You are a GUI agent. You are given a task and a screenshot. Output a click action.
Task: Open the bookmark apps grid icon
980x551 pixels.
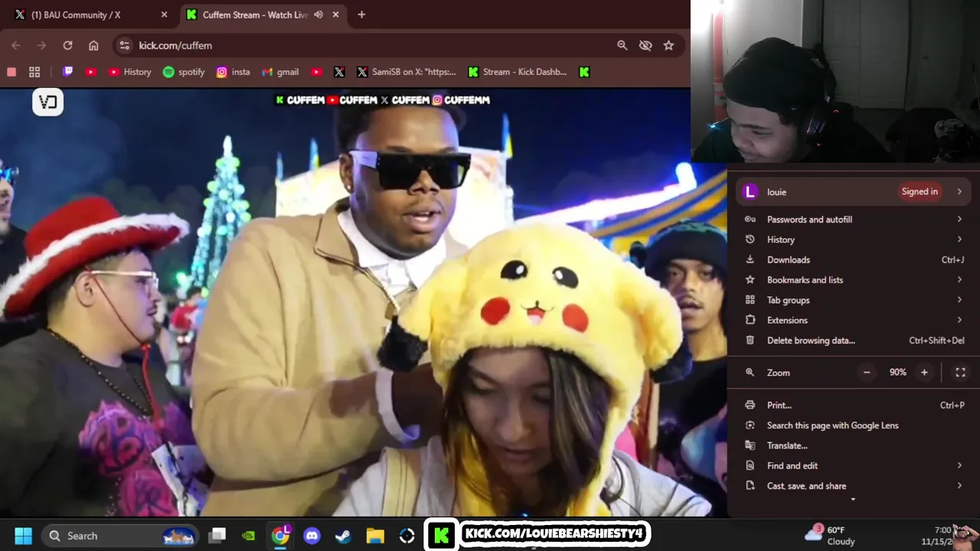coord(34,72)
